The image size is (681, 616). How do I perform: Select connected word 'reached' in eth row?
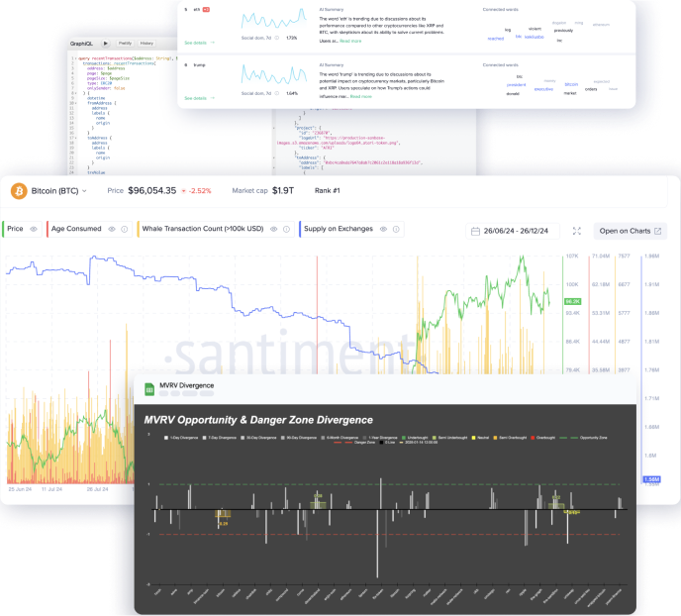[496, 39]
